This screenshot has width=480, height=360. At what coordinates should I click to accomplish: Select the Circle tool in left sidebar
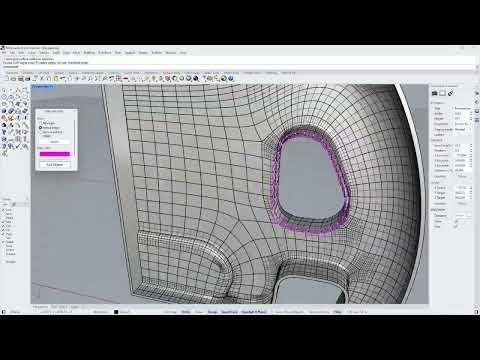[4, 97]
